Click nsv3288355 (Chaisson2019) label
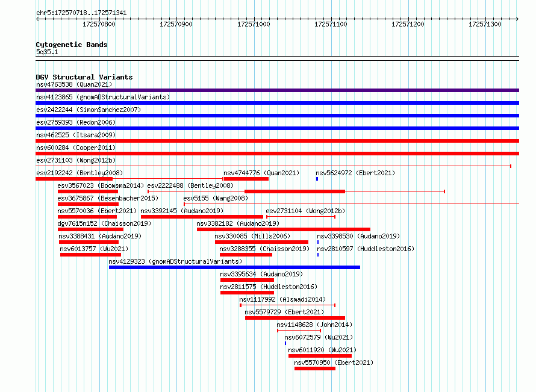536x392 pixels. 264,249
